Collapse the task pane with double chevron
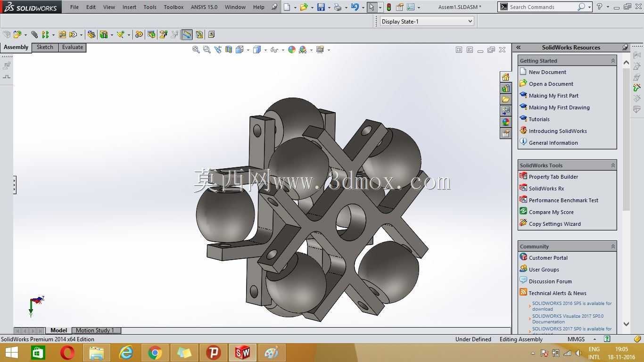The height and width of the screenshot is (362, 644). pyautogui.click(x=518, y=47)
